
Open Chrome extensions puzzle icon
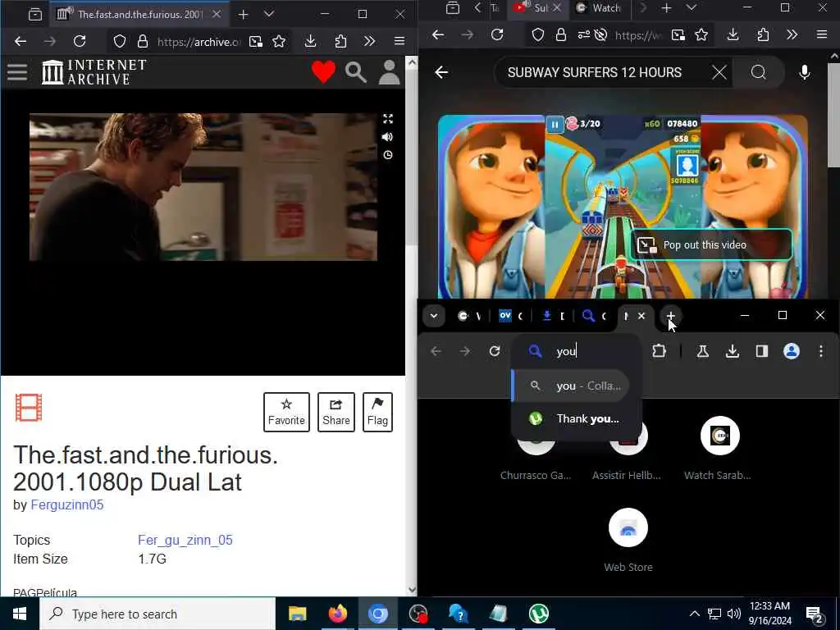[x=659, y=351]
